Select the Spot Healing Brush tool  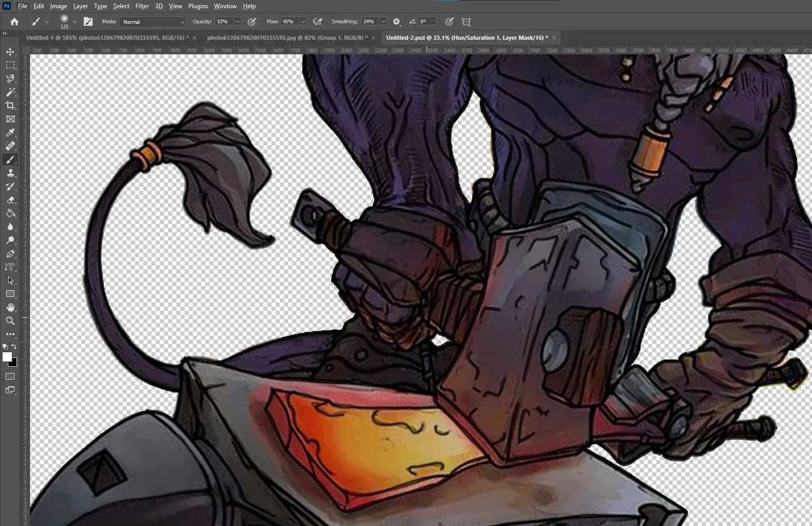(x=10, y=146)
